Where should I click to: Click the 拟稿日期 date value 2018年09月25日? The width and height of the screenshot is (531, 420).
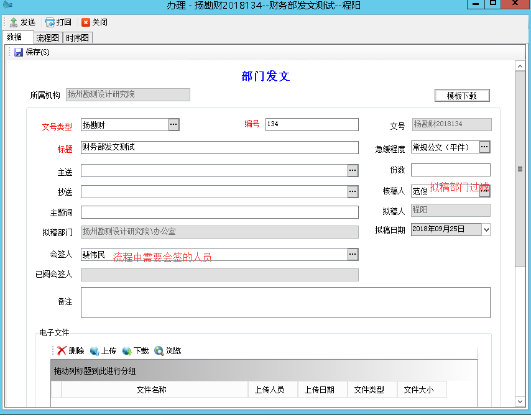[438, 229]
